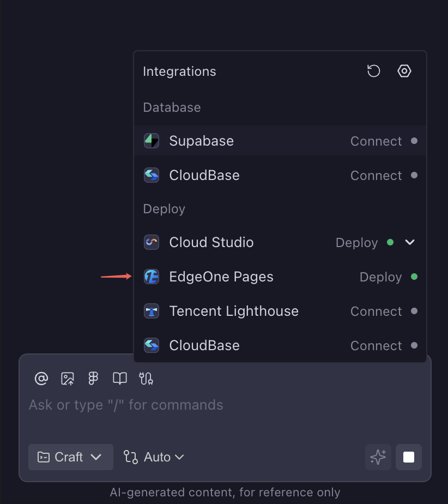Click the @ mention icon
448x504 pixels.
coord(41,379)
